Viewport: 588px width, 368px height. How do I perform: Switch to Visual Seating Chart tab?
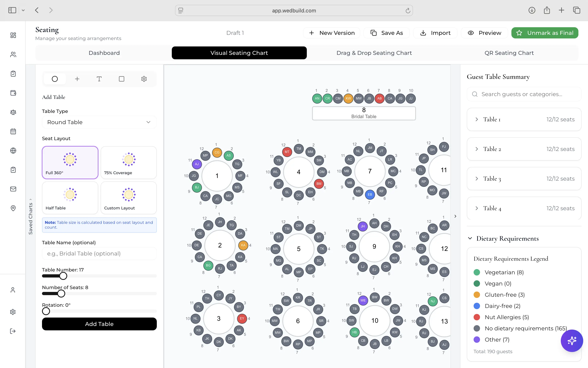(x=239, y=53)
